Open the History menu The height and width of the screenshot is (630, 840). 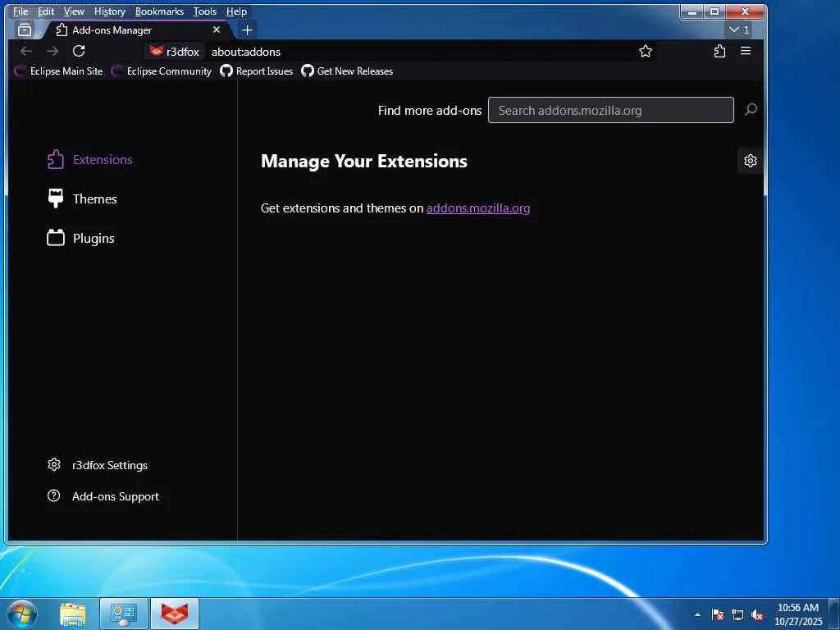click(109, 11)
